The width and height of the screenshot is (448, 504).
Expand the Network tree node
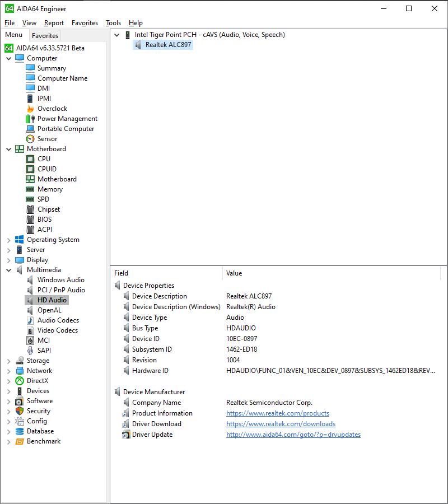click(x=8, y=371)
